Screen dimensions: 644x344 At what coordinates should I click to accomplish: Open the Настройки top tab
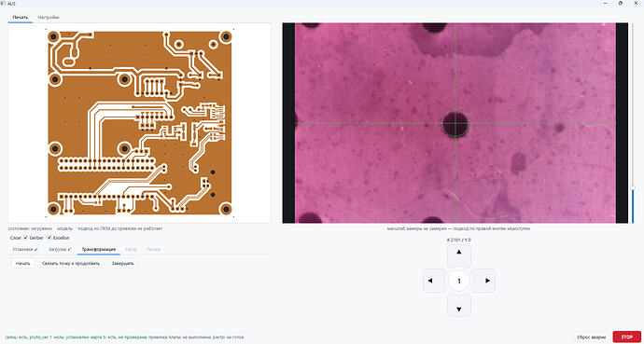48,18
